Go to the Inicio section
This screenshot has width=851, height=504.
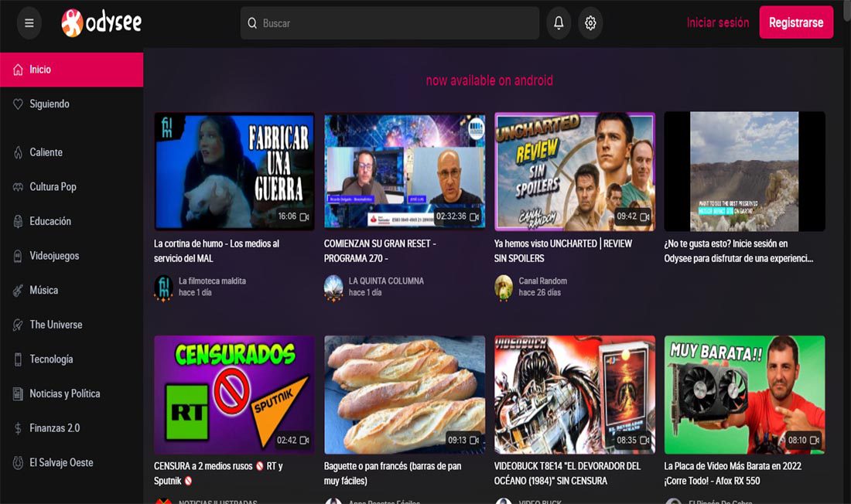pos(72,70)
